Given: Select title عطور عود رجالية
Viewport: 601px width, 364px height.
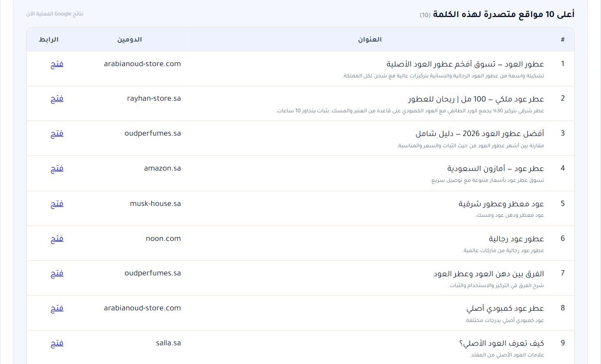Looking at the screenshot, I should pos(516,239).
